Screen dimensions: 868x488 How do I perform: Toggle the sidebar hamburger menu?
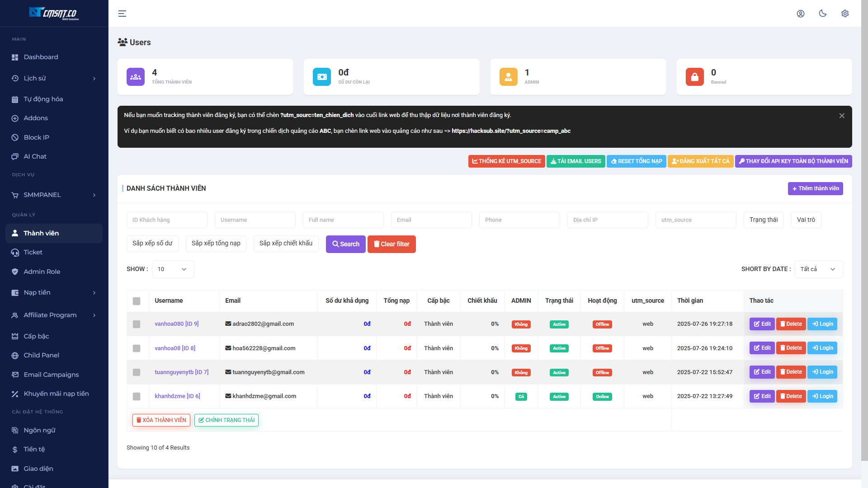pyautogui.click(x=122, y=14)
